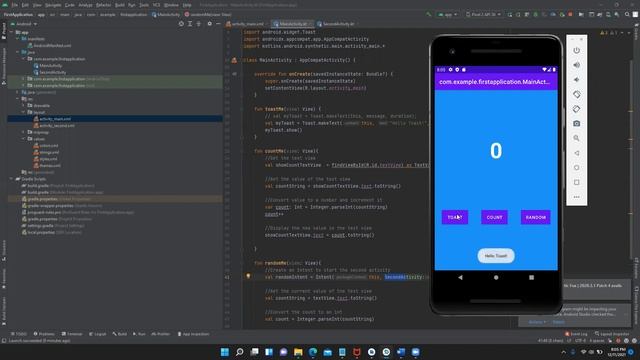Open the VCS menu

pyautogui.click(x=156, y=5)
